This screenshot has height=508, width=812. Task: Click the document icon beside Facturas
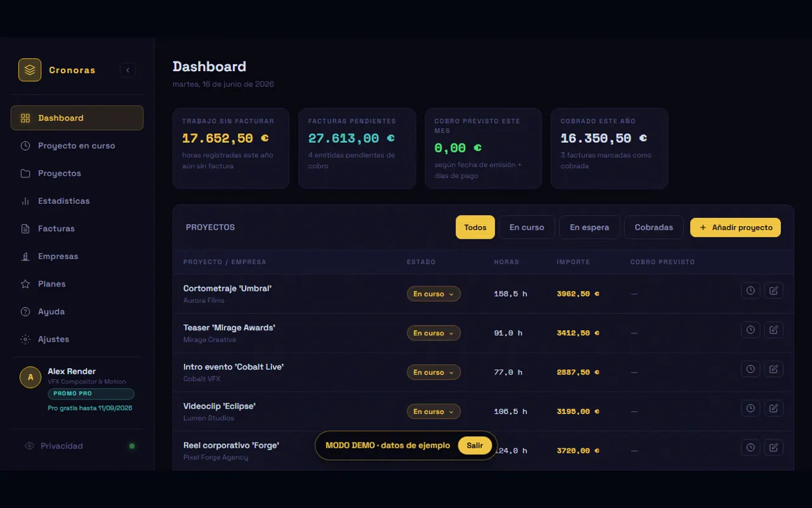click(x=25, y=229)
